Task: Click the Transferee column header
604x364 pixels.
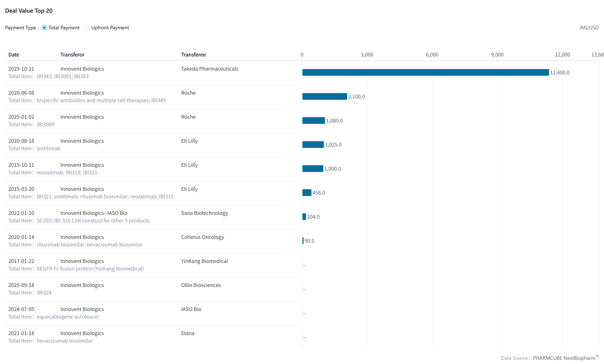Action: 193,54
